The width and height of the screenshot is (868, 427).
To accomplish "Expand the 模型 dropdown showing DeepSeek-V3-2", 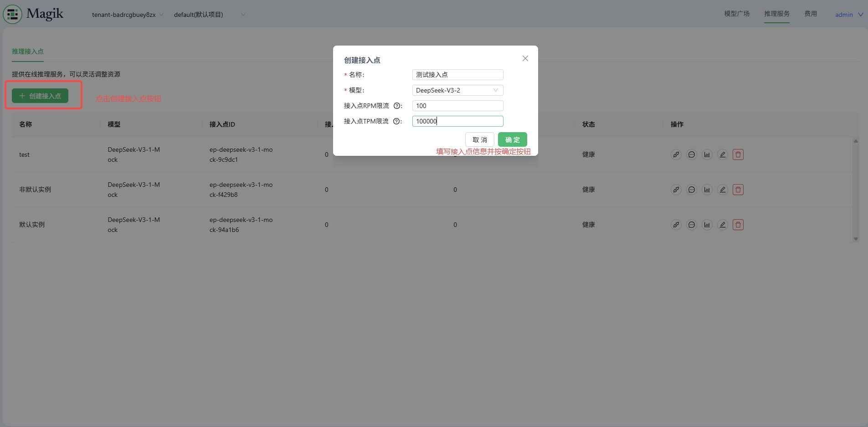I will tap(457, 90).
